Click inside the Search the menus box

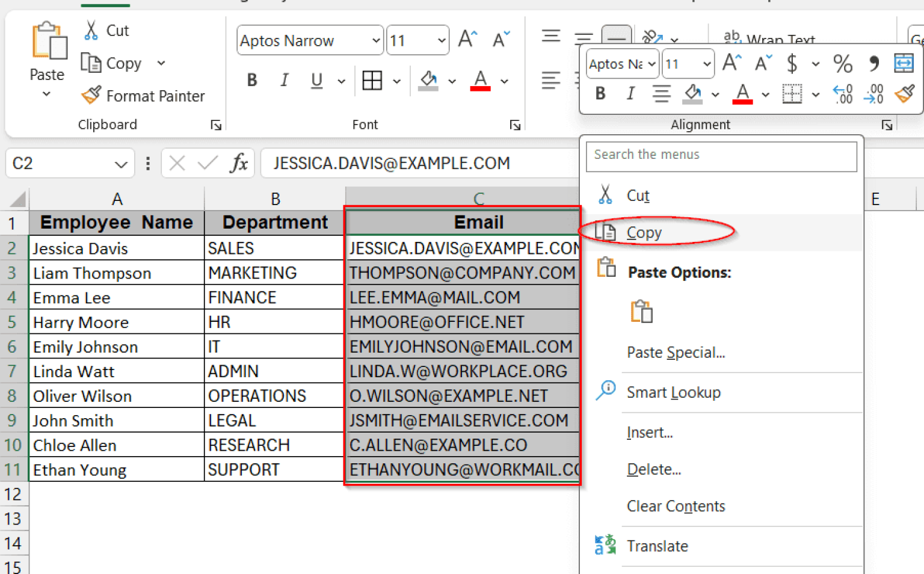tap(721, 156)
